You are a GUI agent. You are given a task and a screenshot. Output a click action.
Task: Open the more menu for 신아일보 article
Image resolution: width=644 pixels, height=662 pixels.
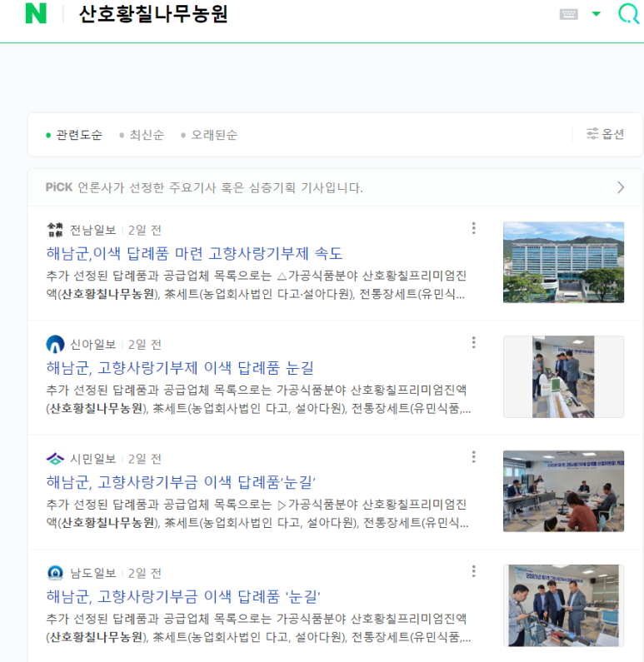[474, 342]
